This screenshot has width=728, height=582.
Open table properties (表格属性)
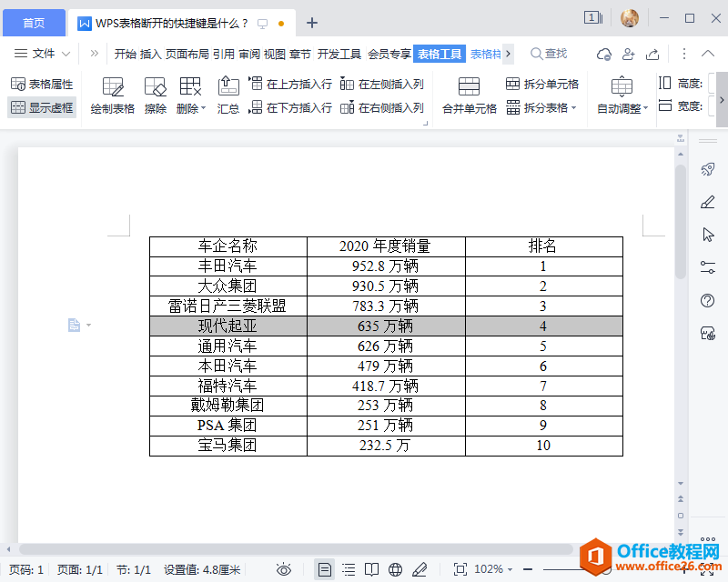click(x=42, y=84)
